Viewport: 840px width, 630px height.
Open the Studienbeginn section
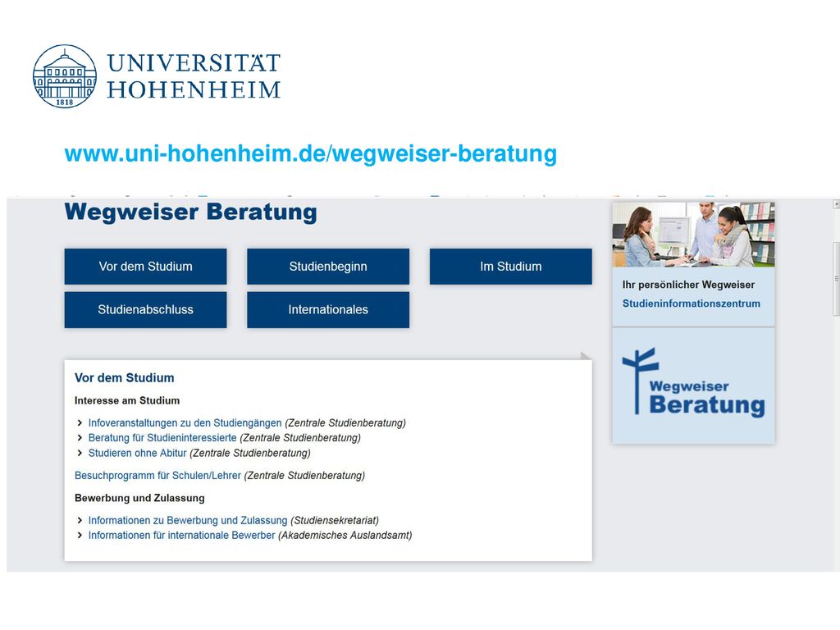[328, 267]
